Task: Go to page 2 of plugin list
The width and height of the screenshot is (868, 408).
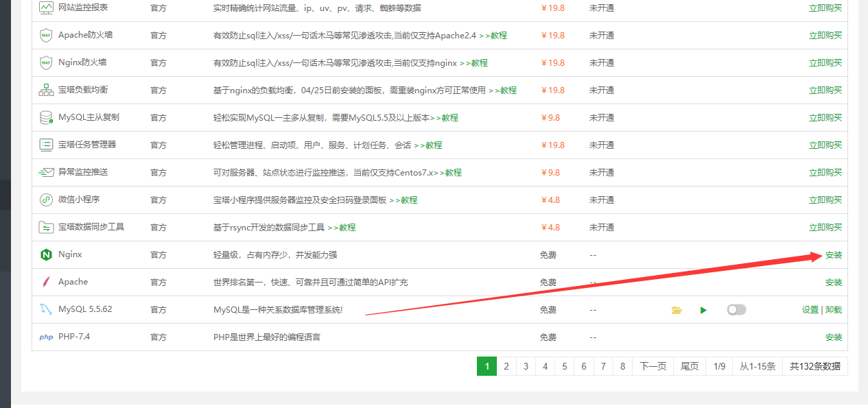Action: coord(506,366)
